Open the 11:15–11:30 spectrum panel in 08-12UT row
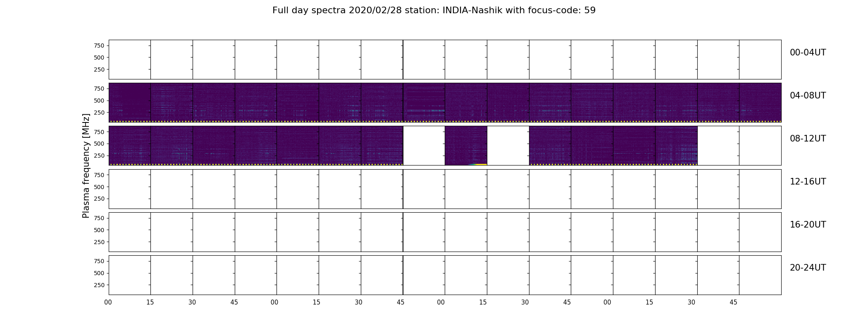 pyautogui.click(x=676, y=146)
